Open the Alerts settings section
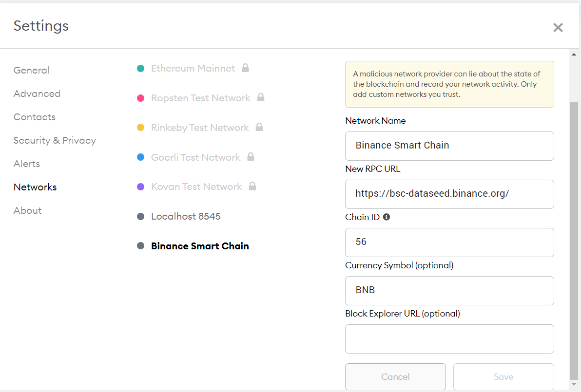The height and width of the screenshot is (392, 581). pyautogui.click(x=27, y=164)
